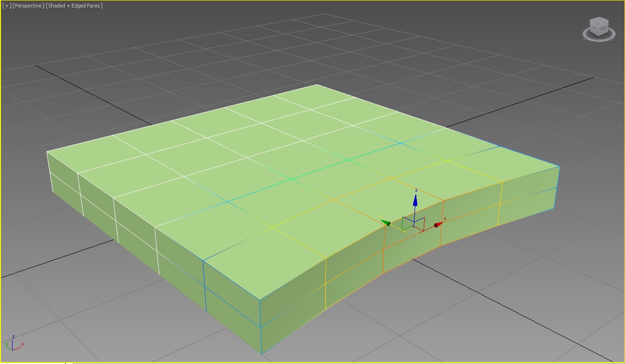Screen dimensions: 625x364
Task: Grab the blue Z axis gizmo arrow
Action: pos(415,200)
